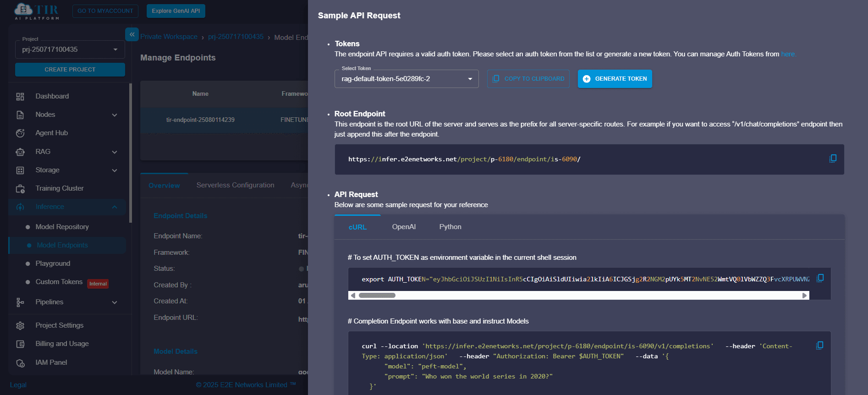The height and width of the screenshot is (395, 868).
Task: Collapse sidebar with double-chevron icon
Action: [132, 34]
